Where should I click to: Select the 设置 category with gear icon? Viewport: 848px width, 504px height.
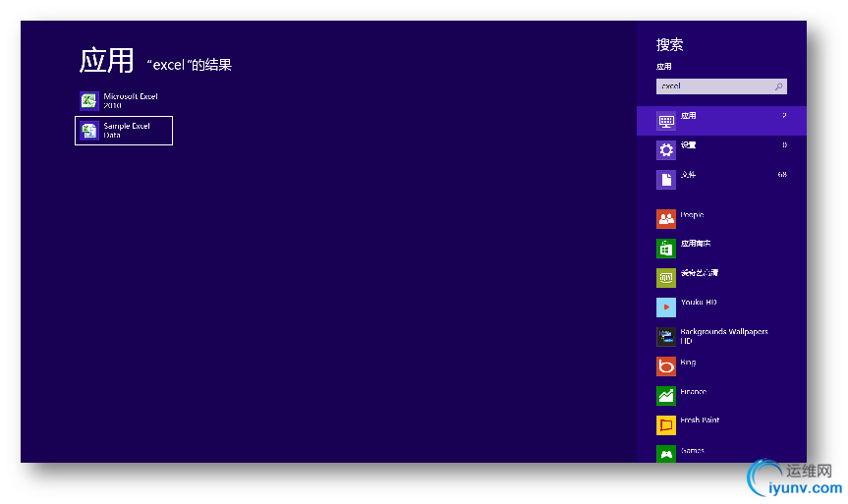(x=721, y=149)
